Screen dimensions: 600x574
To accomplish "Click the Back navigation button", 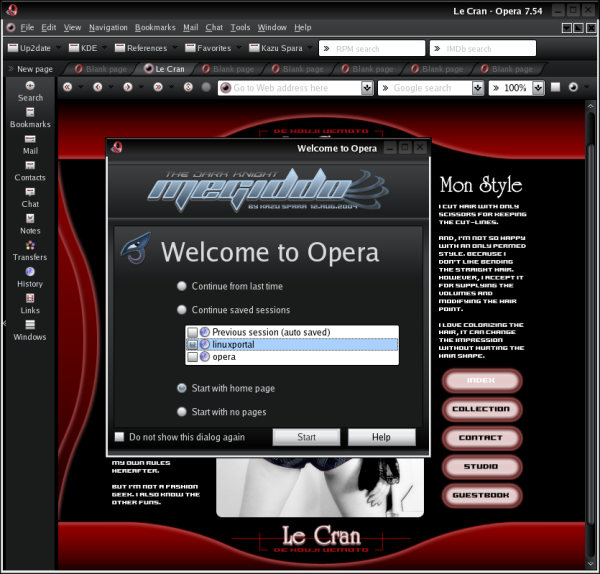I will 98,87.
